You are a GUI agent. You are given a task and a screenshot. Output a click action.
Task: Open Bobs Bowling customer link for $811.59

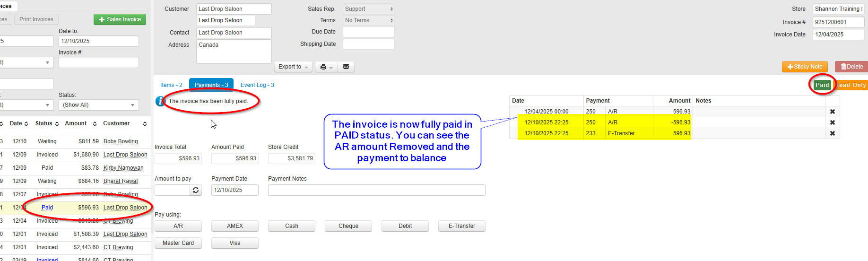click(x=121, y=141)
